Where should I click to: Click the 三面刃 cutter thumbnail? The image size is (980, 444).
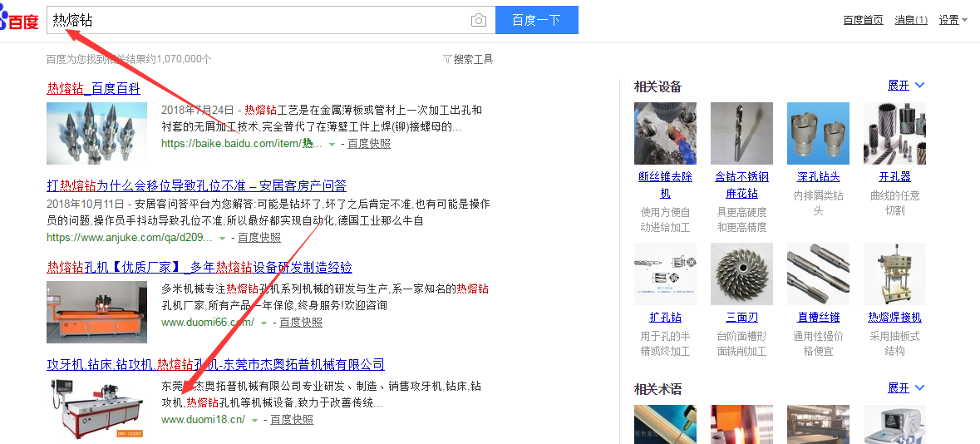(741, 274)
